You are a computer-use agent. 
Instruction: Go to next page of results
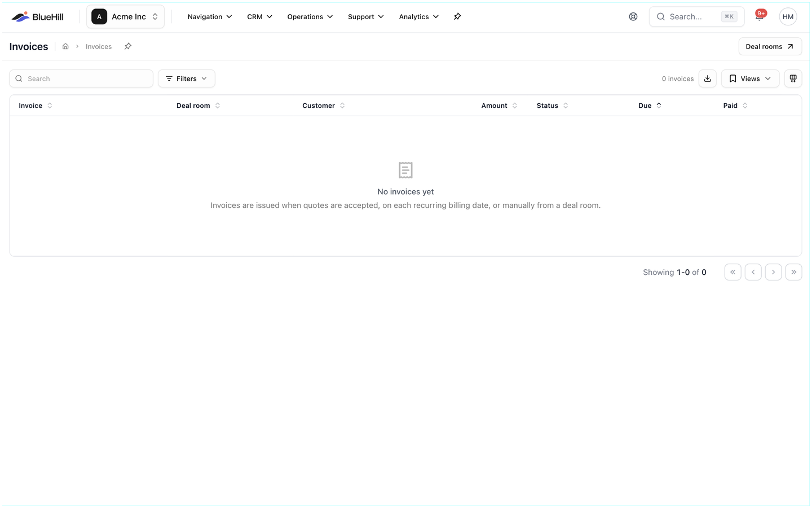tap(773, 272)
